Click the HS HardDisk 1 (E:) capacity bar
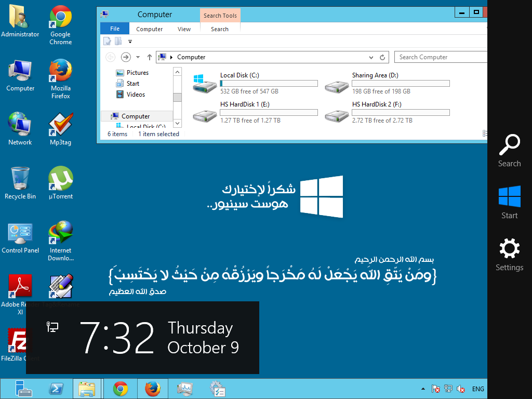 coord(269,112)
